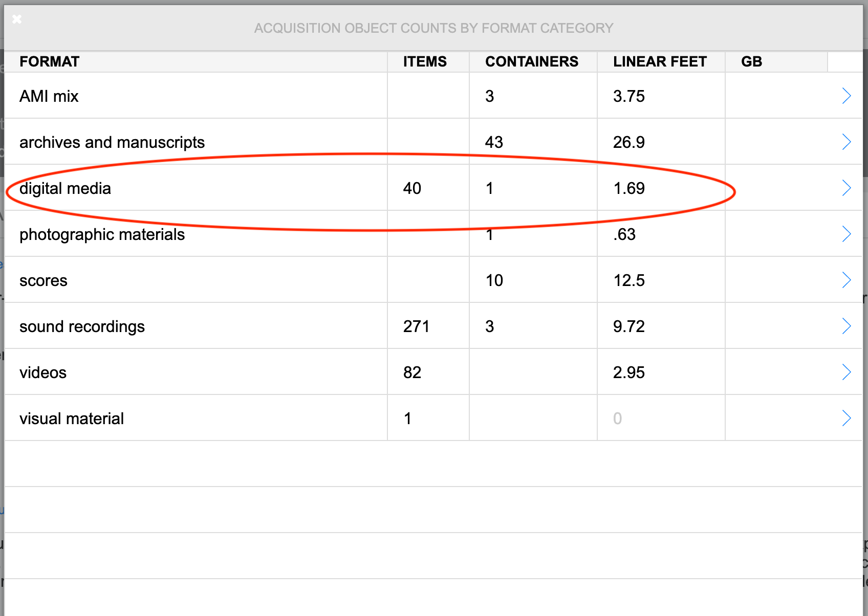Open details arrow for sound recordings row
Screen dimensions: 868x616
point(847,326)
